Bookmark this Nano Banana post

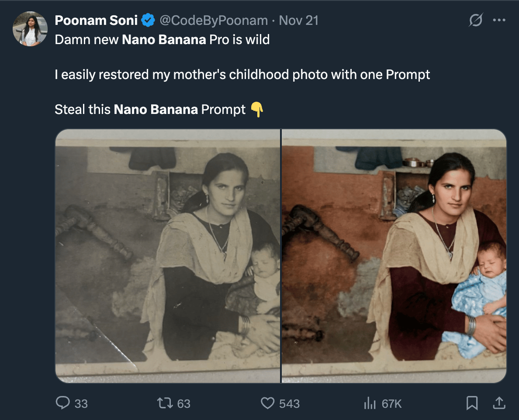coord(472,403)
